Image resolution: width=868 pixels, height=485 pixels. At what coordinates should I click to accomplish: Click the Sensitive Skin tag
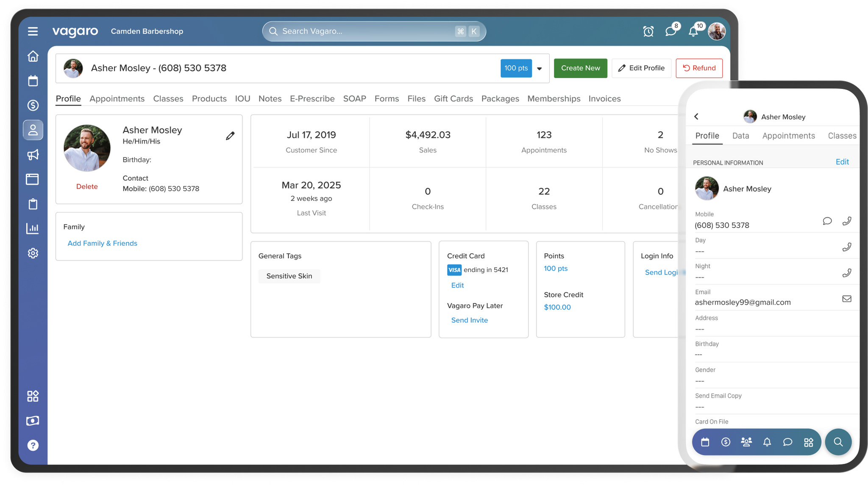tap(289, 276)
